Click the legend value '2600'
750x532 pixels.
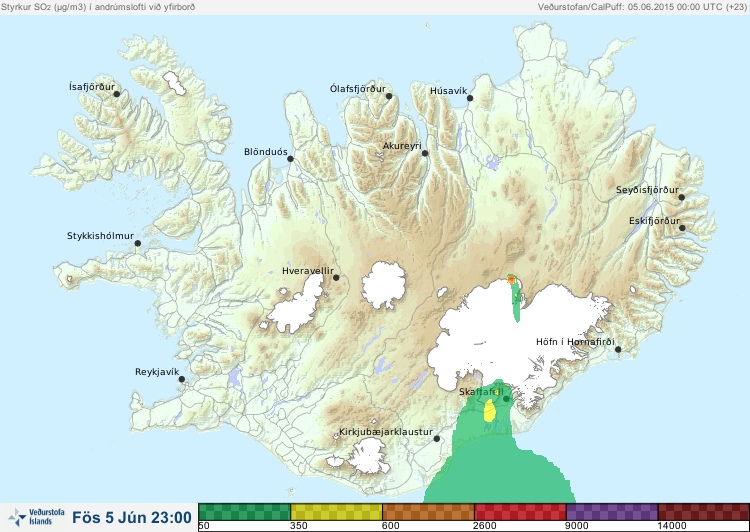[x=485, y=526]
